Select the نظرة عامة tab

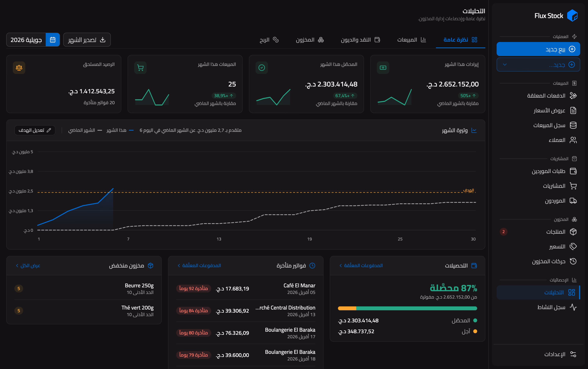[x=460, y=40]
